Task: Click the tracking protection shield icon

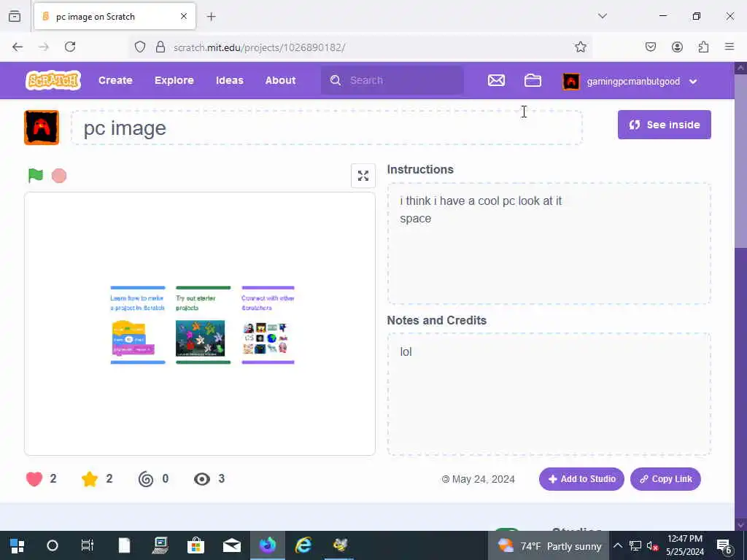Action: point(139,47)
